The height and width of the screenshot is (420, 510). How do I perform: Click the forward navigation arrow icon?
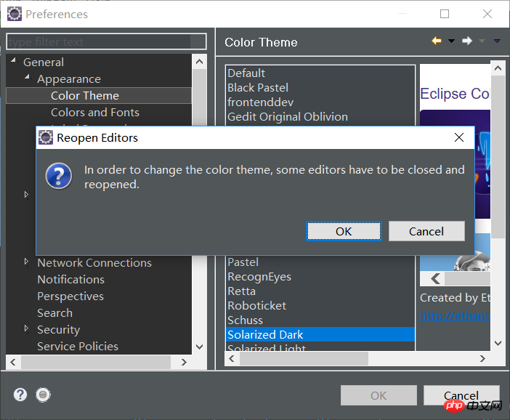467,41
